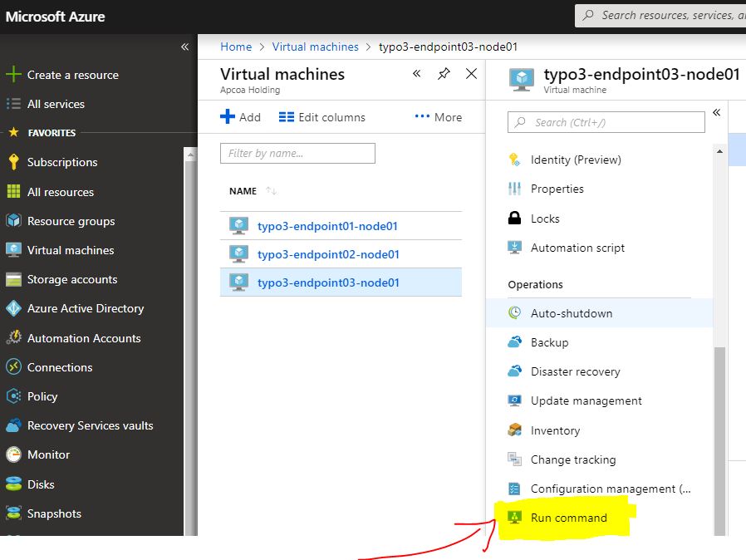
Task: Open typo3-endpoint01-node01 virtual machine
Action: (x=327, y=226)
